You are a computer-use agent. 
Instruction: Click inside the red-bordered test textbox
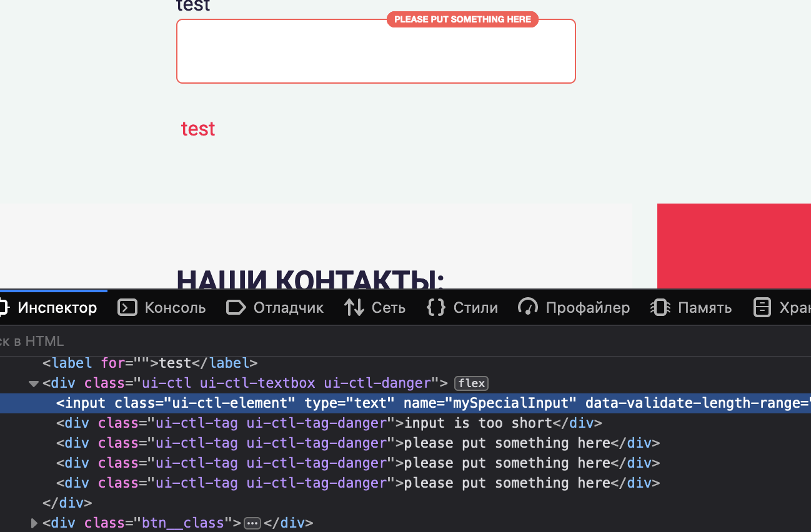click(376, 51)
